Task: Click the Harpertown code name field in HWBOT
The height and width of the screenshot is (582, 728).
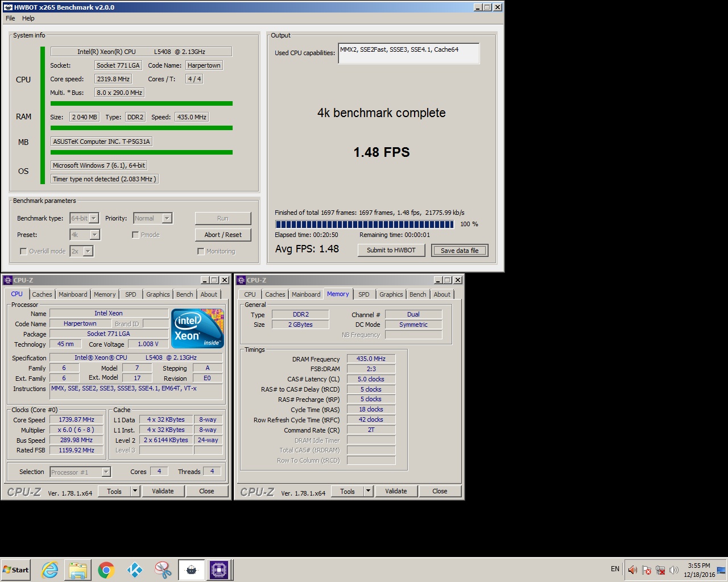Action: (x=204, y=65)
